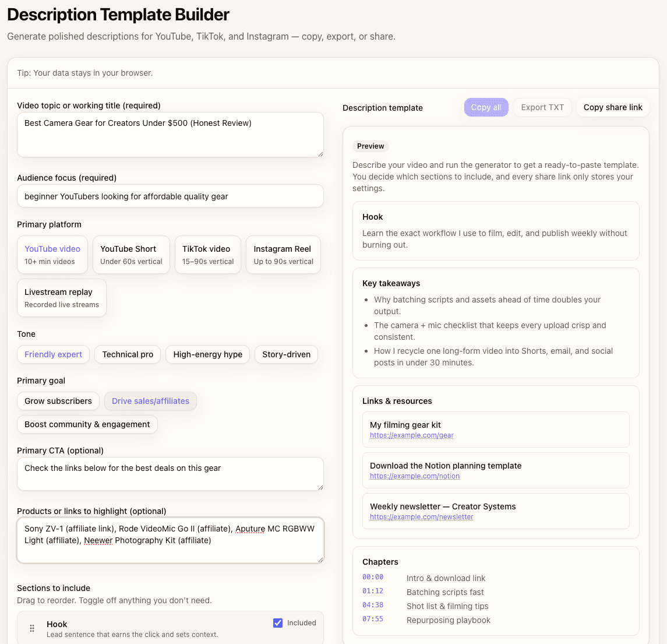Open the filming gear kit link

click(x=411, y=435)
